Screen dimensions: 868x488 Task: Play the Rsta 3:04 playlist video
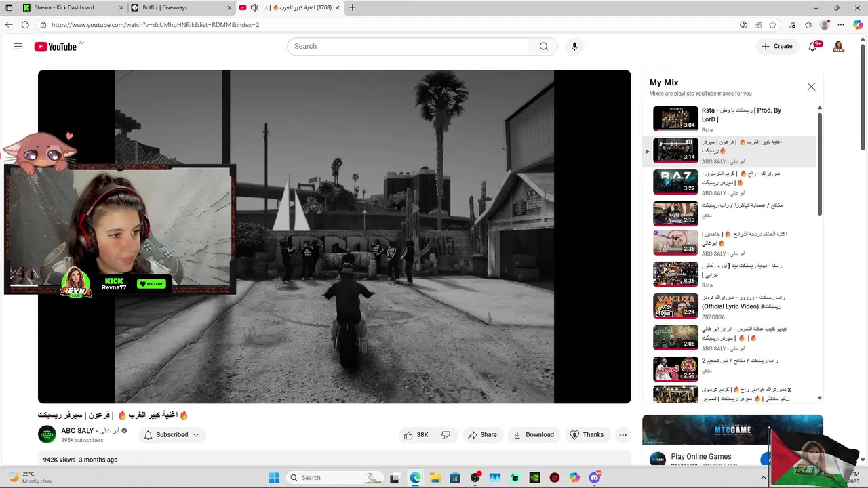(x=675, y=119)
